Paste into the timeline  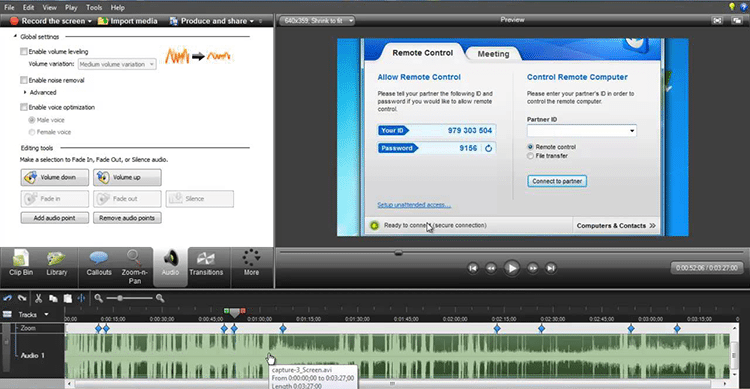click(x=67, y=298)
